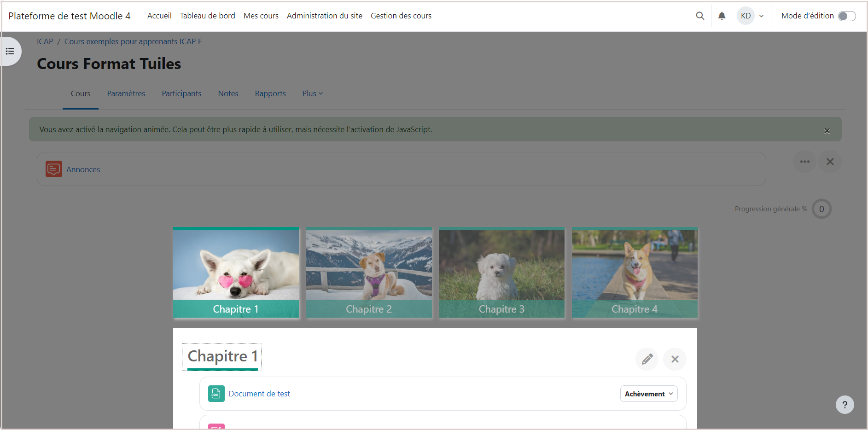Open the course index drawer icon
This screenshot has width=868, height=430.
[x=10, y=51]
